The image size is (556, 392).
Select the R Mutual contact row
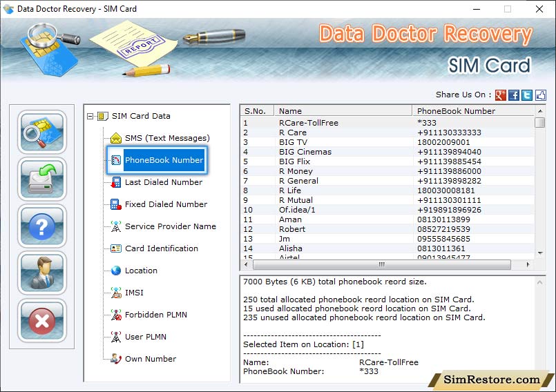(387, 200)
